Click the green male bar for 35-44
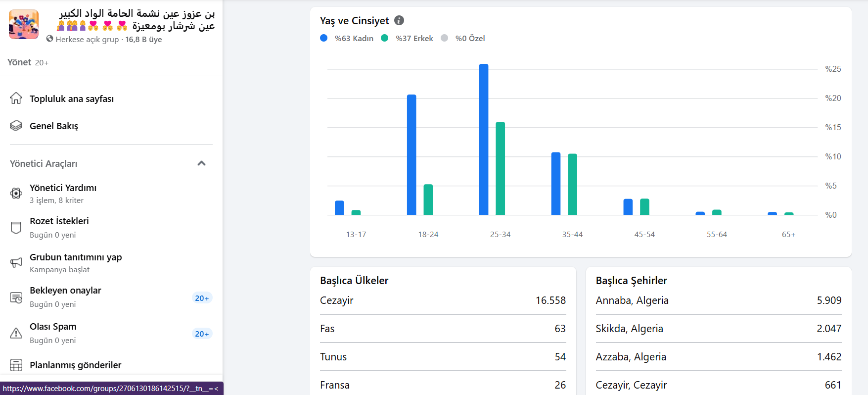The image size is (868, 395). click(x=573, y=185)
